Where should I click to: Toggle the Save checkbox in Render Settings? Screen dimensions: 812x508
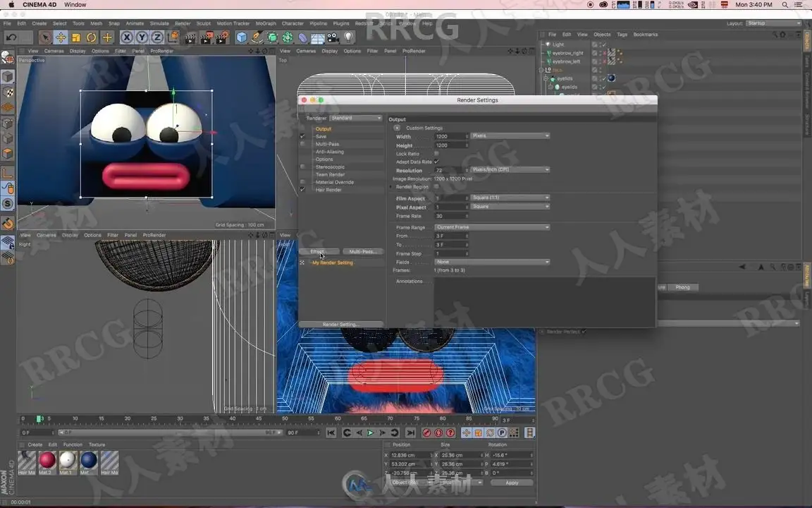[302, 136]
